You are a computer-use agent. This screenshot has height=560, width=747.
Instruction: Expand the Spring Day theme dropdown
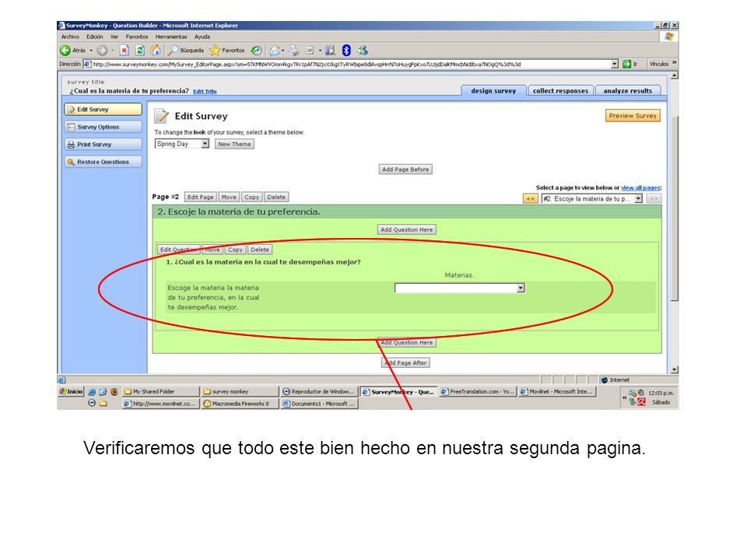[205, 144]
